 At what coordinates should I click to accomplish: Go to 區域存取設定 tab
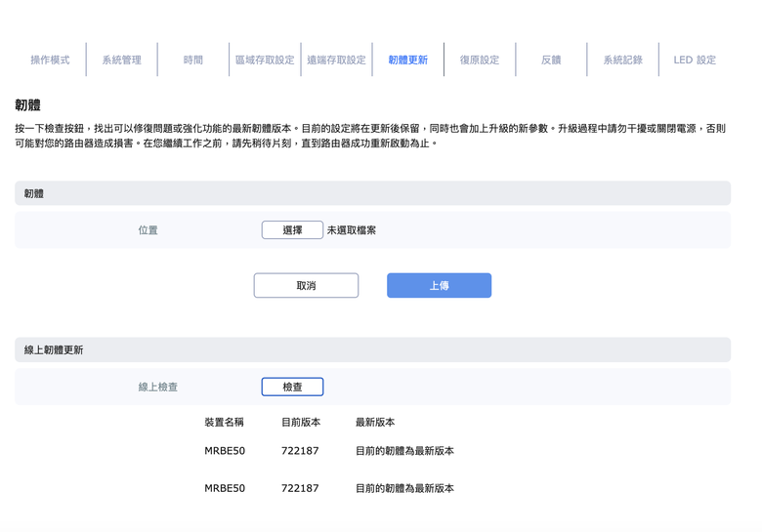(x=265, y=60)
